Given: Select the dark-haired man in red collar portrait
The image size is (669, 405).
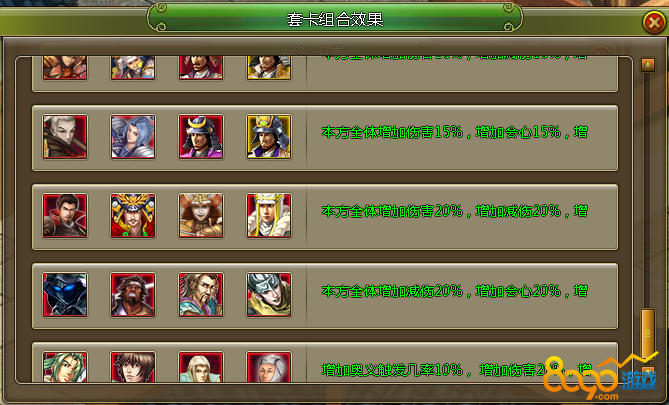Looking at the screenshot, I should [x=65, y=216].
